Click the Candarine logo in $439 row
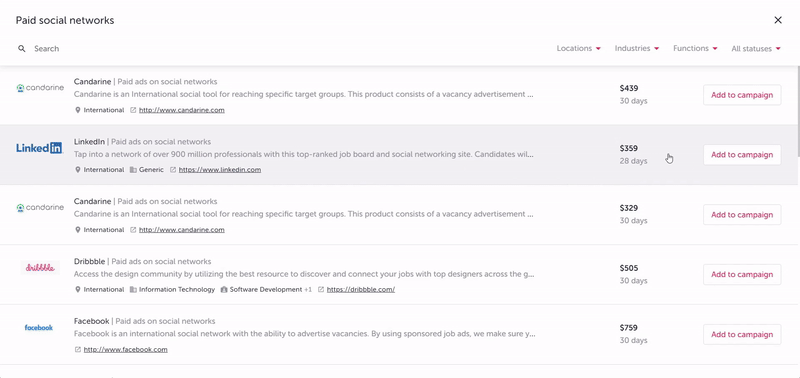Viewport: 800px width, 378px height. [x=40, y=88]
